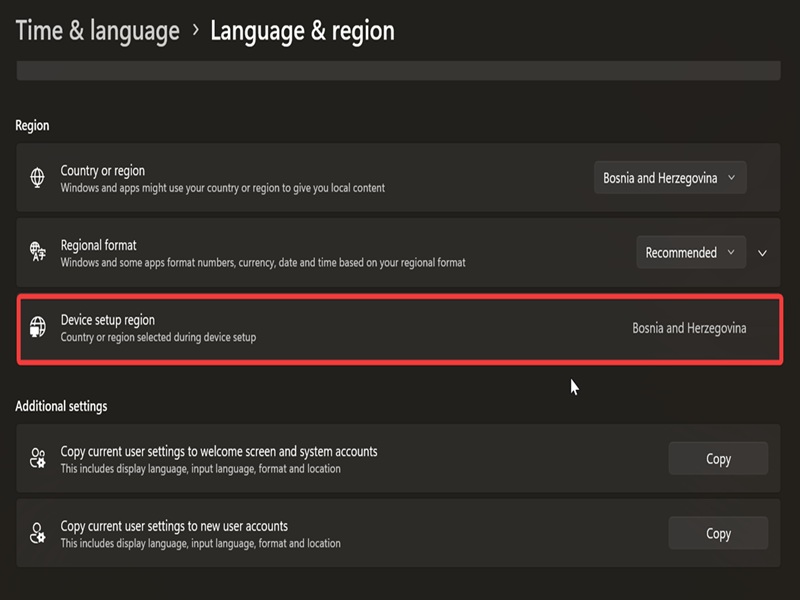The height and width of the screenshot is (600, 800).
Task: Open the Recommended regional format dropdown
Action: tap(691, 253)
